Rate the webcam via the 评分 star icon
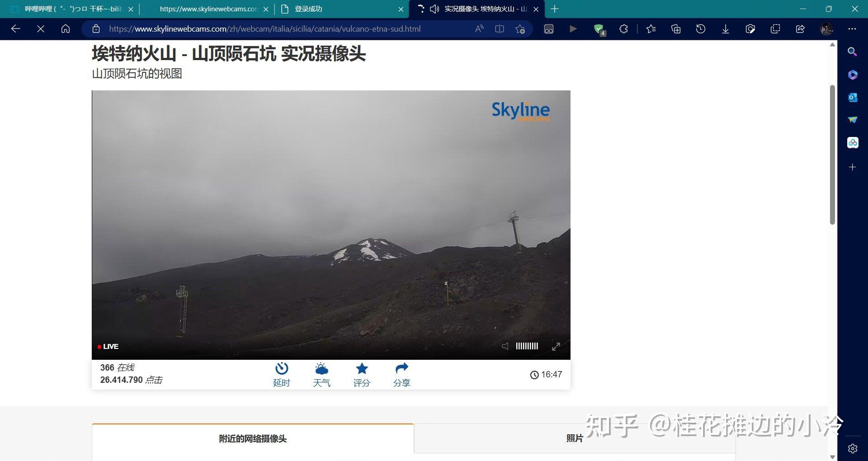This screenshot has height=461, width=868. coord(361,373)
